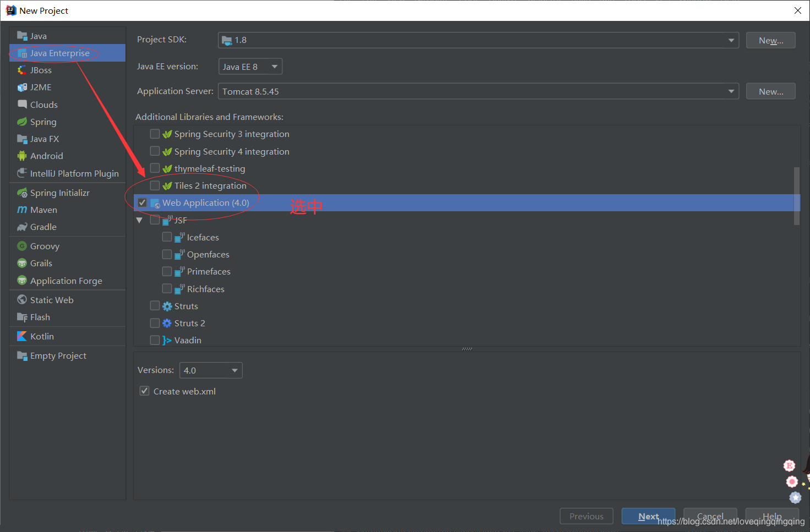Select the Struts 2 list entry text

[190, 323]
